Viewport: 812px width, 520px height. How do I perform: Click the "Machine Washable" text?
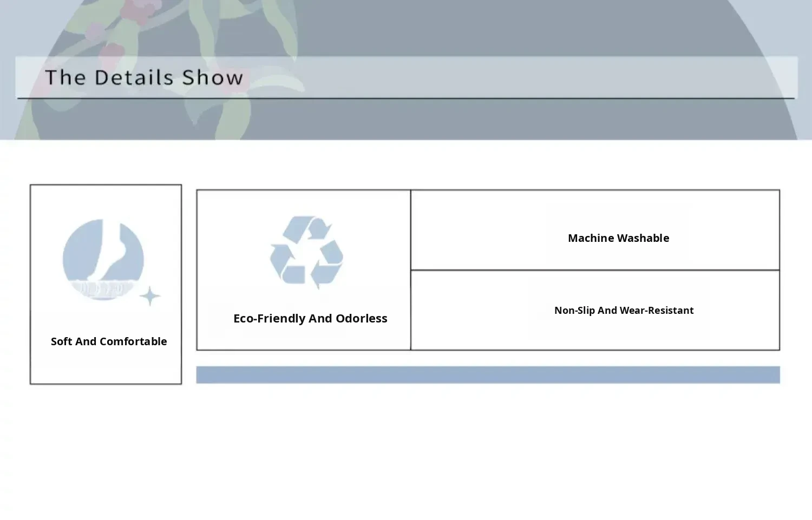point(618,238)
